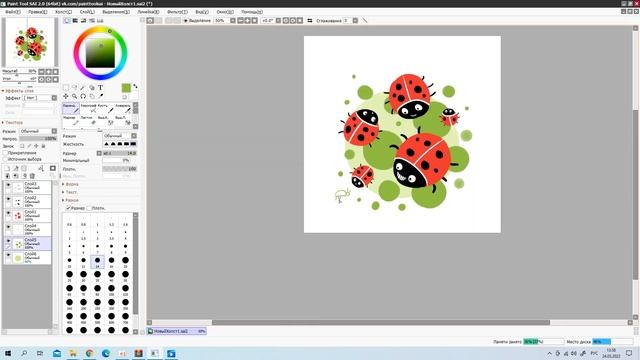Open the Правка menu
Image resolution: width=640 pixels, height=360 pixels.
click(x=38, y=12)
